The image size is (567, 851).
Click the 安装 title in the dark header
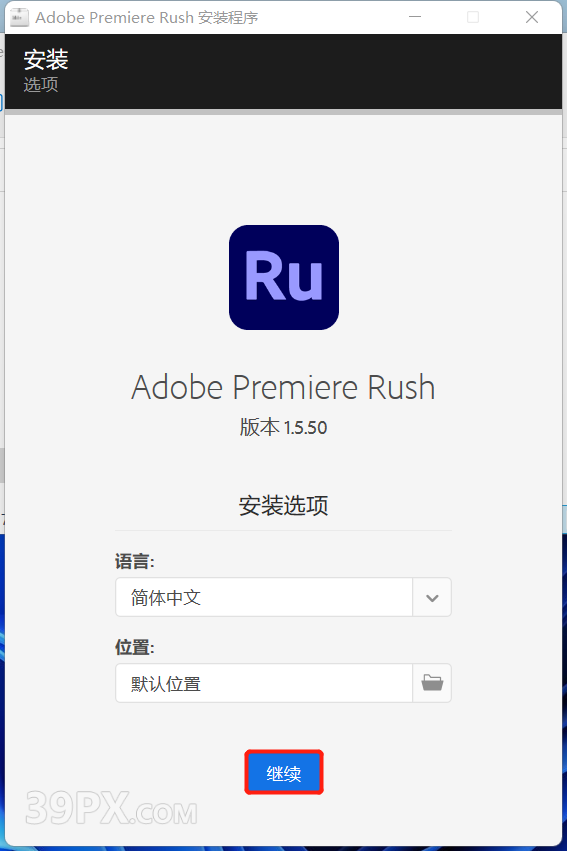click(46, 59)
